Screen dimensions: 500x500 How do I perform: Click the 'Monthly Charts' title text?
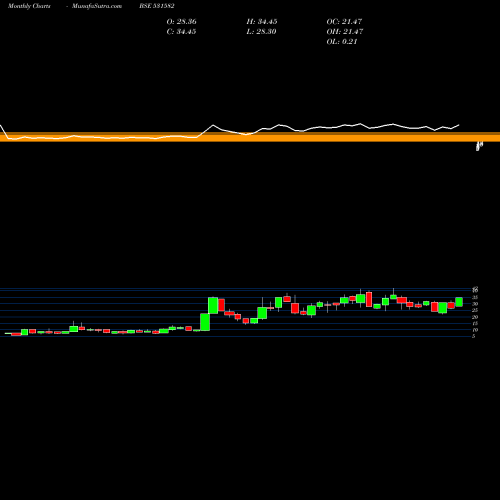click(x=29, y=6)
